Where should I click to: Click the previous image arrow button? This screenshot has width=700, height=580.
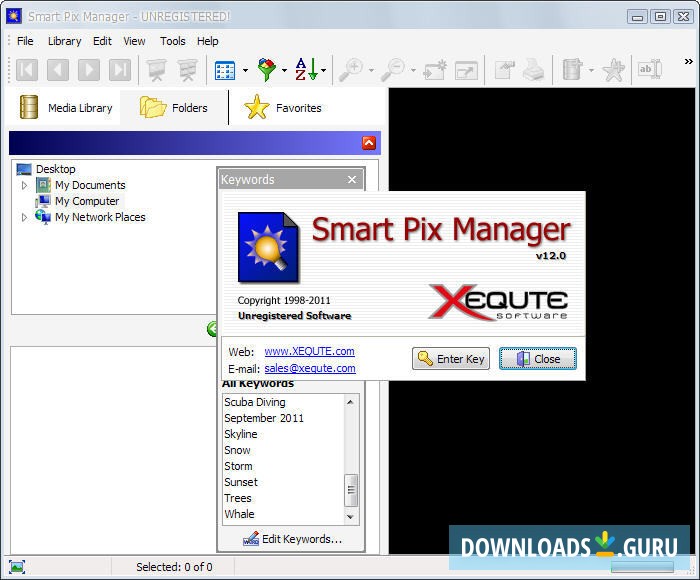point(58,70)
